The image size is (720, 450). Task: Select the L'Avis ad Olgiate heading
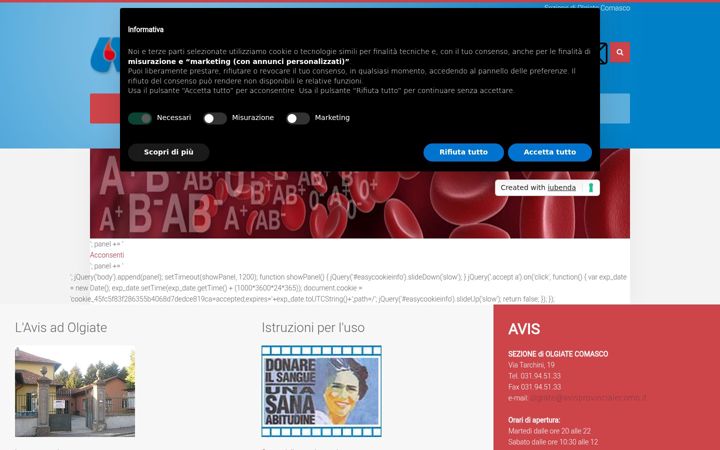pos(61,327)
